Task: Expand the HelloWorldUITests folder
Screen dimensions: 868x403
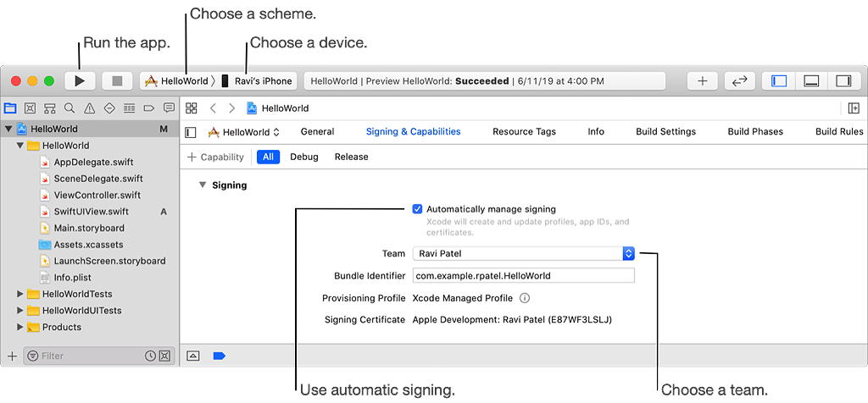Action: pos(20,310)
